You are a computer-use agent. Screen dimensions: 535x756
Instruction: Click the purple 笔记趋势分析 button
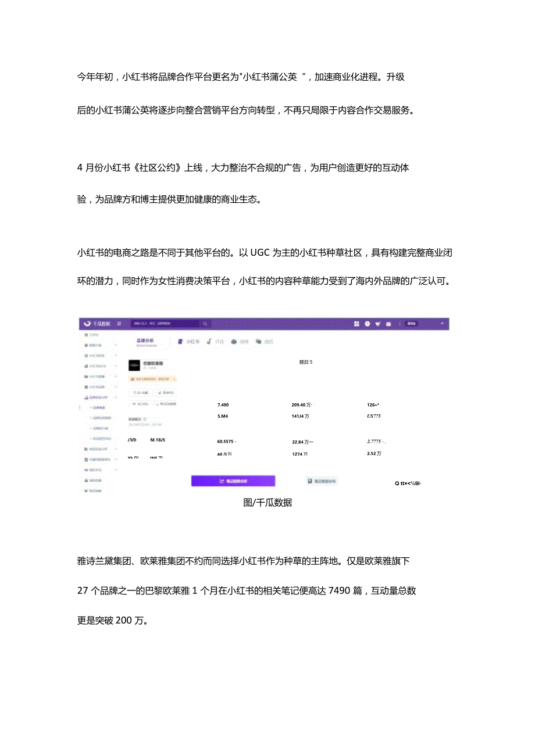click(233, 482)
